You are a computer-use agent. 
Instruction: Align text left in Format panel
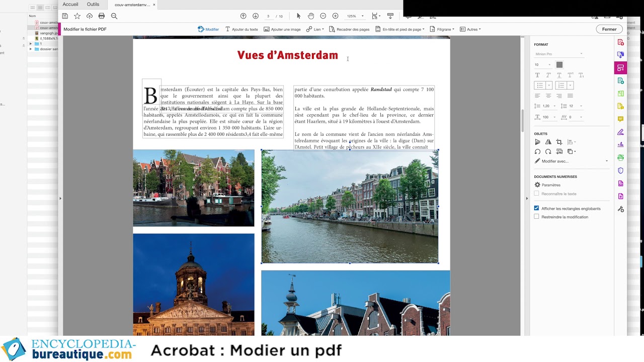(x=537, y=96)
